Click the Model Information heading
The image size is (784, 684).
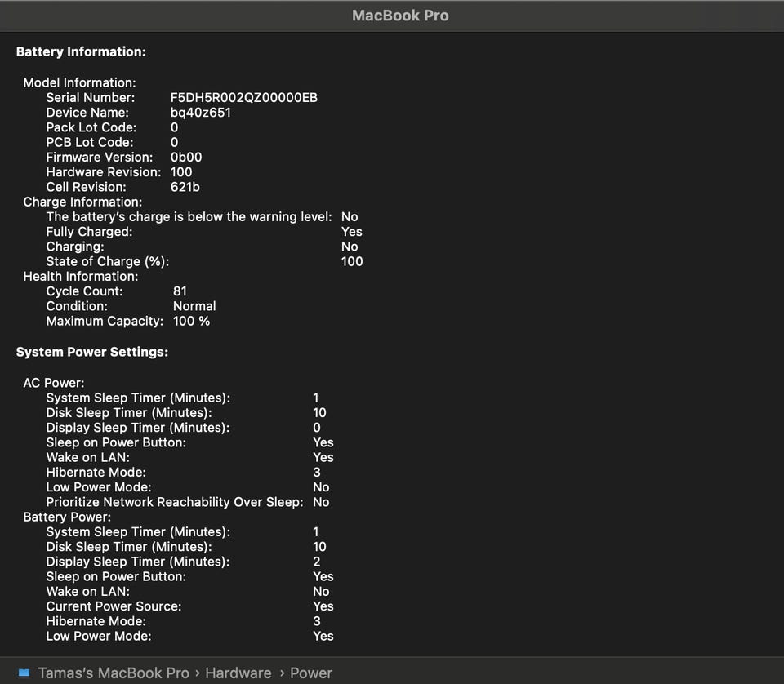pos(79,83)
